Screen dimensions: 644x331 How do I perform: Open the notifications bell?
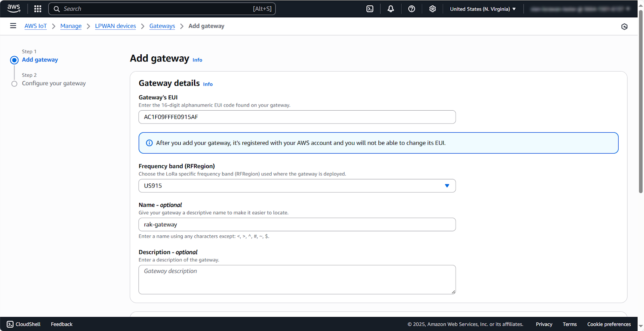(x=390, y=9)
